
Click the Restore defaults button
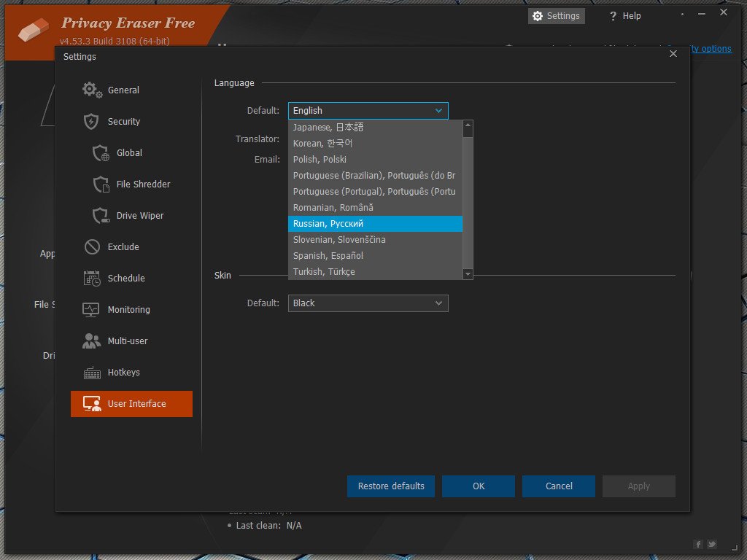pyautogui.click(x=391, y=486)
